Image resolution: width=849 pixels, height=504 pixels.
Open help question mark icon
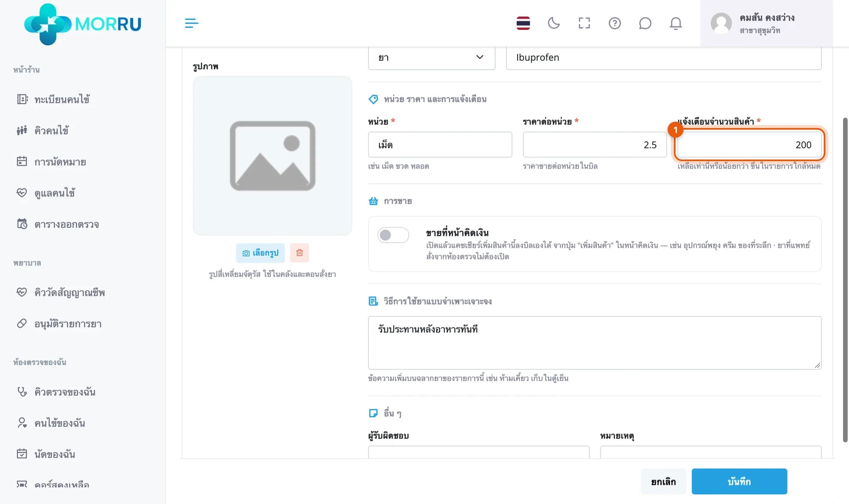pos(615,23)
